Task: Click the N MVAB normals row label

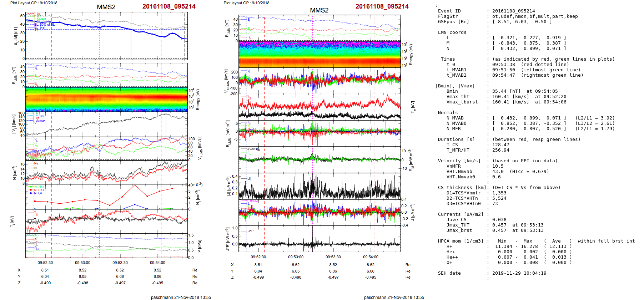Action: tap(455, 118)
